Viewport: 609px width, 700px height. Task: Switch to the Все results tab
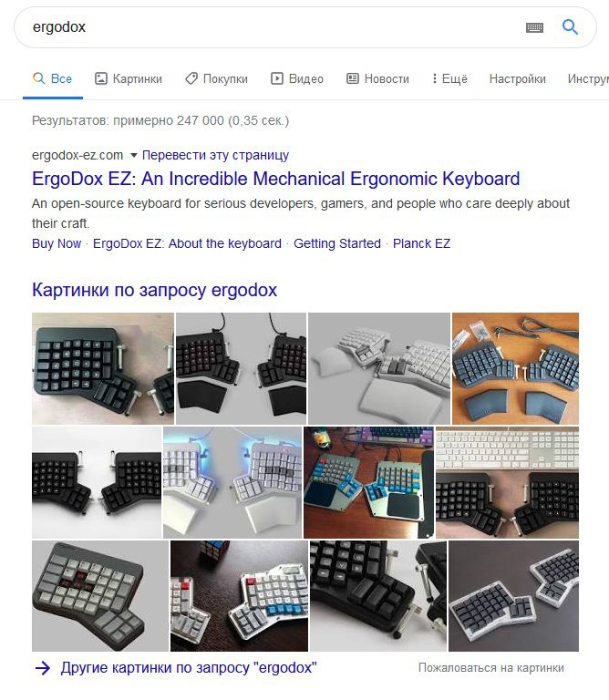coord(53,78)
